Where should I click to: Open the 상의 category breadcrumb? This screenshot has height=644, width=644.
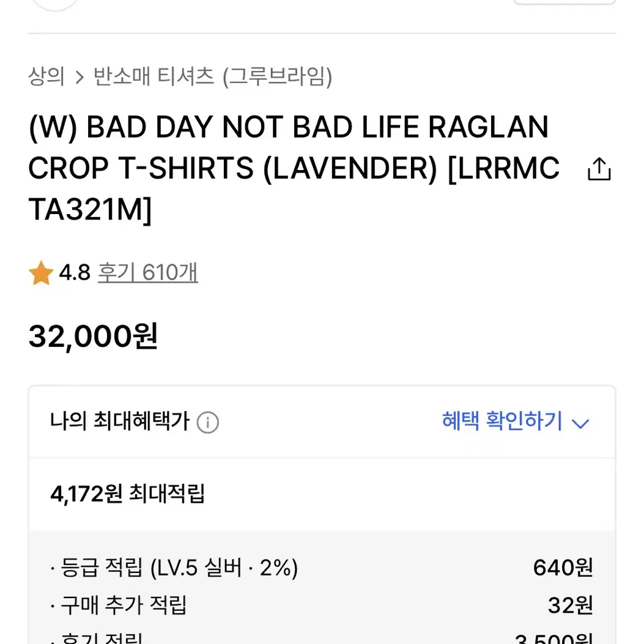pos(46,76)
